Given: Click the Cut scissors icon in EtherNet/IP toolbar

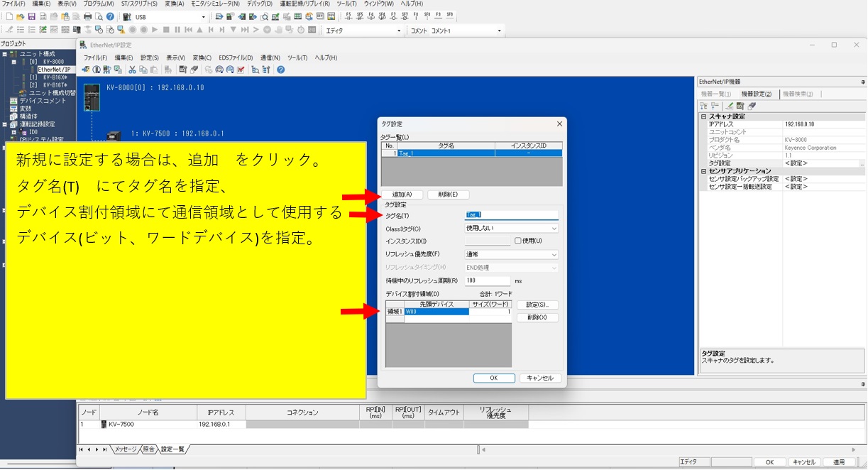Looking at the screenshot, I should (x=132, y=70).
